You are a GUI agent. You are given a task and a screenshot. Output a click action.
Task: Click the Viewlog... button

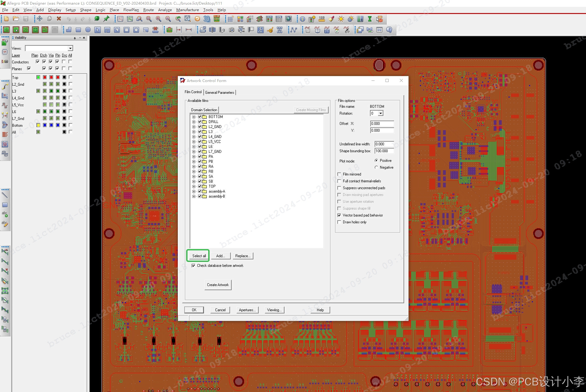[274, 310]
